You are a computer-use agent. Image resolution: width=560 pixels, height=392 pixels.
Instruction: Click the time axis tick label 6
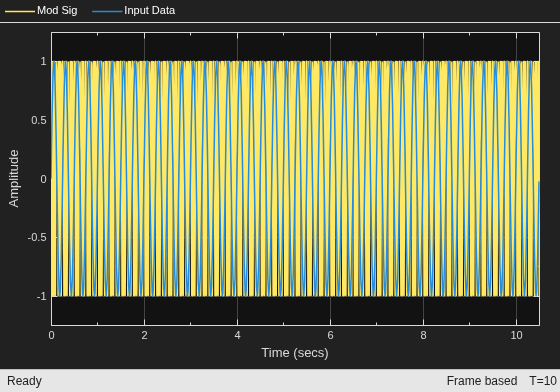click(x=330, y=335)
